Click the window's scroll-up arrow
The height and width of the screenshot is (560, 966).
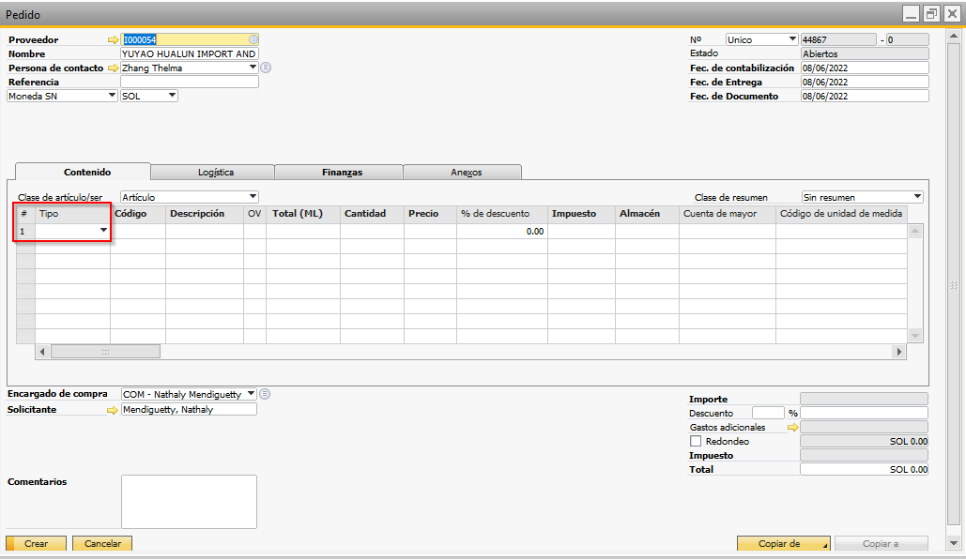click(954, 37)
